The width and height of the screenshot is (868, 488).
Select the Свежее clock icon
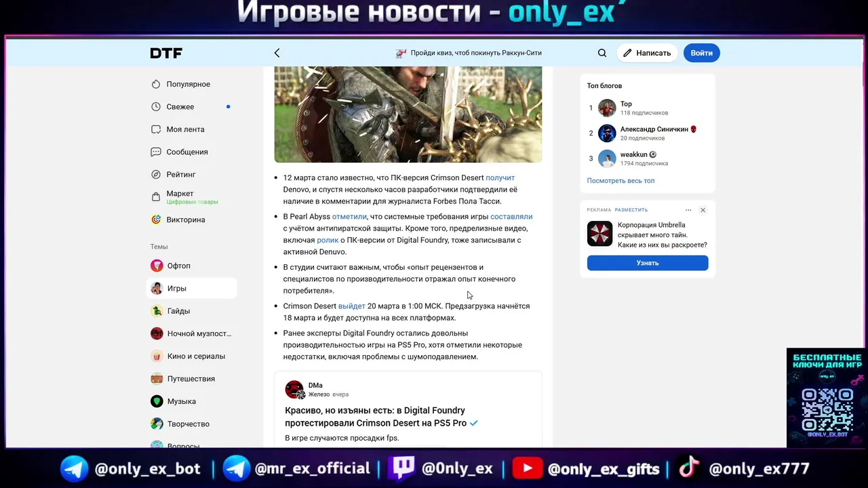(156, 106)
